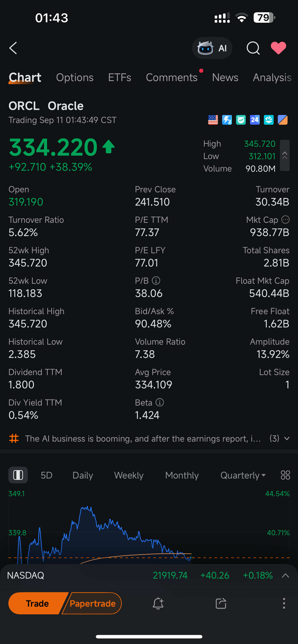Tap the back arrow icon
298x644 pixels.
coord(13,48)
